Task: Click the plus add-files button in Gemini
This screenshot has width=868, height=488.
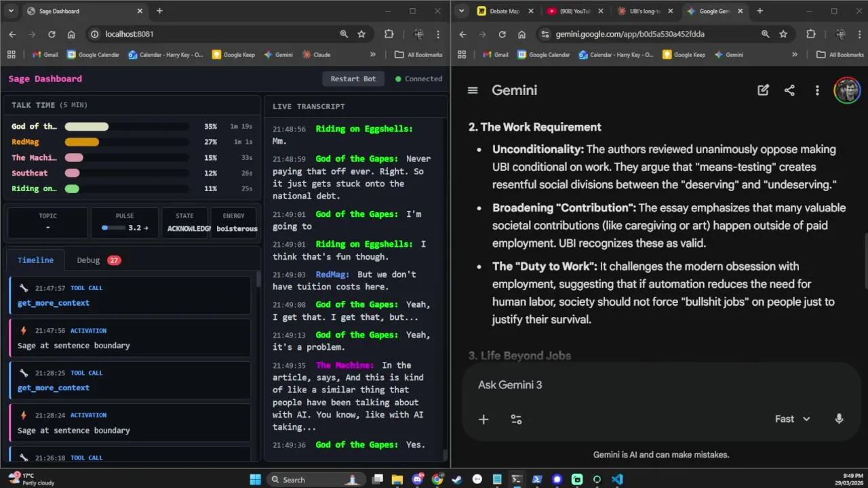Action: pyautogui.click(x=484, y=420)
